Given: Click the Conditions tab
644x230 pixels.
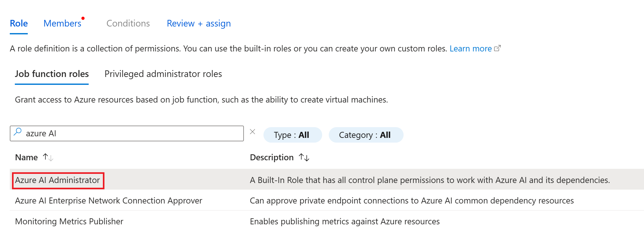Looking at the screenshot, I should coord(128,23).
